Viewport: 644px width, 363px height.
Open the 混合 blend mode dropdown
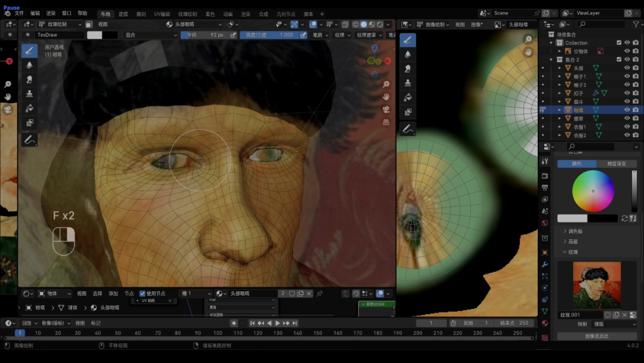150,35
